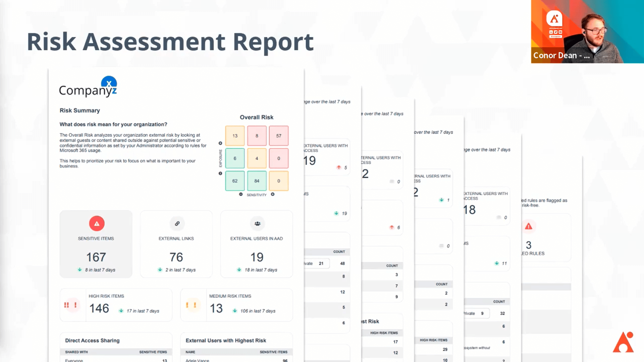Click the '8 in last 7 days' text
Screen dimensions: 644x362
pyautogui.click(x=100, y=270)
